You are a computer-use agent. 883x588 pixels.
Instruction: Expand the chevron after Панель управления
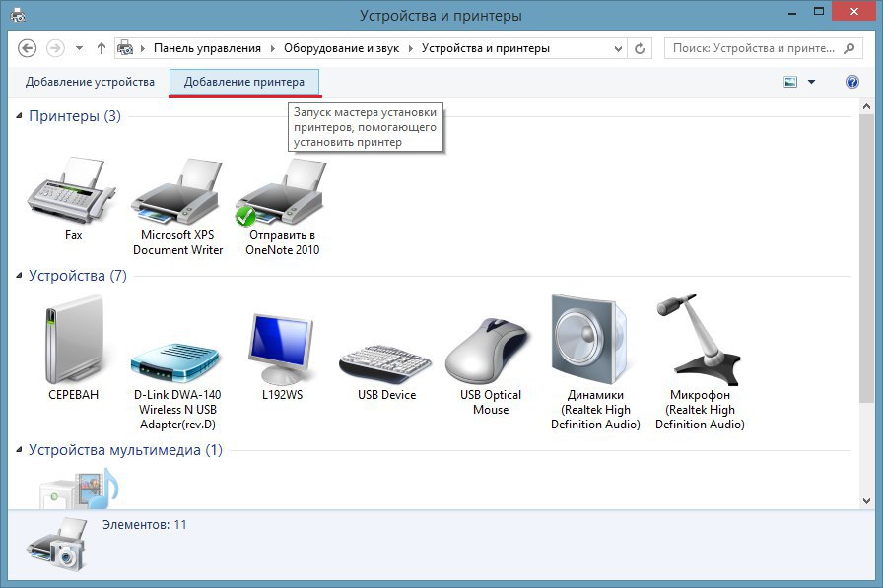click(x=273, y=48)
